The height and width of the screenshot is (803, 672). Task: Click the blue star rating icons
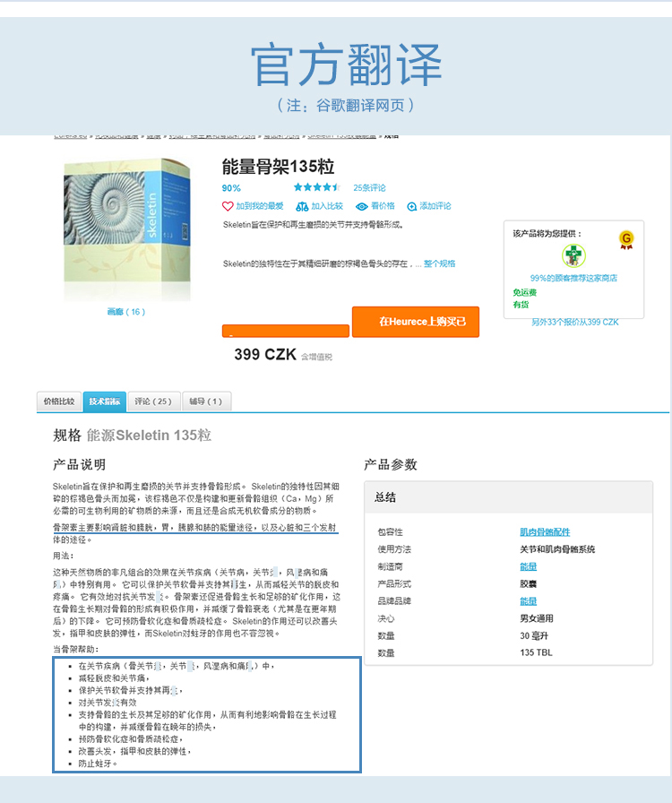317,188
